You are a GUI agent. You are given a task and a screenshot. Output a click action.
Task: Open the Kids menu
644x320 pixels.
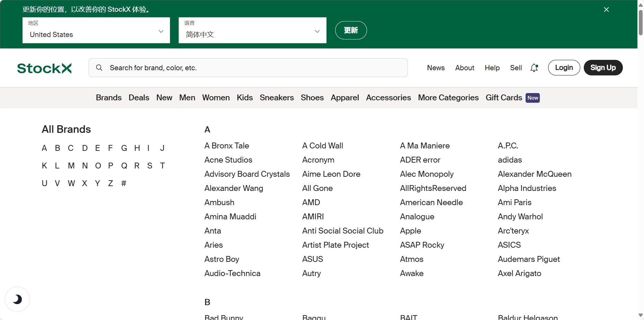[245, 98]
